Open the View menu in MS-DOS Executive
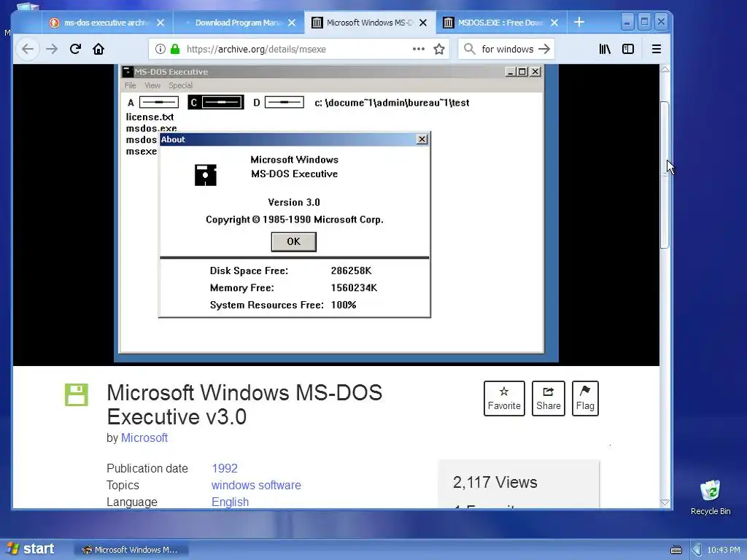 point(152,85)
